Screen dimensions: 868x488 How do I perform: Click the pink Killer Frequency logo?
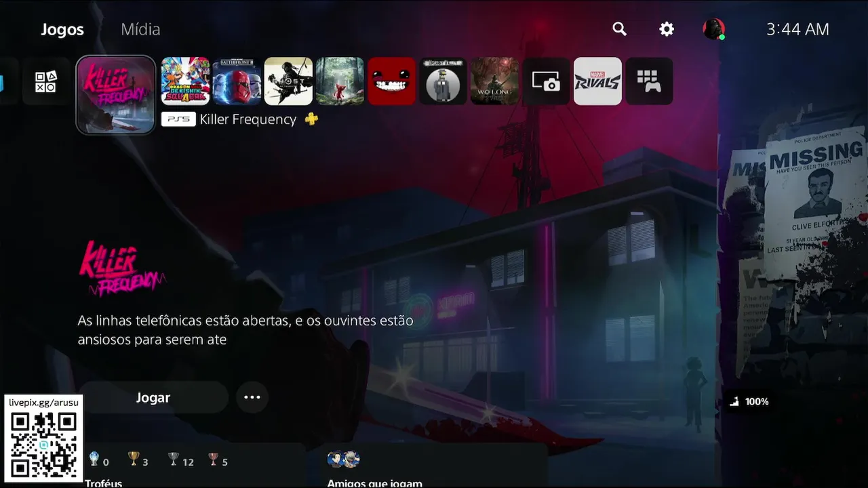[x=122, y=268]
